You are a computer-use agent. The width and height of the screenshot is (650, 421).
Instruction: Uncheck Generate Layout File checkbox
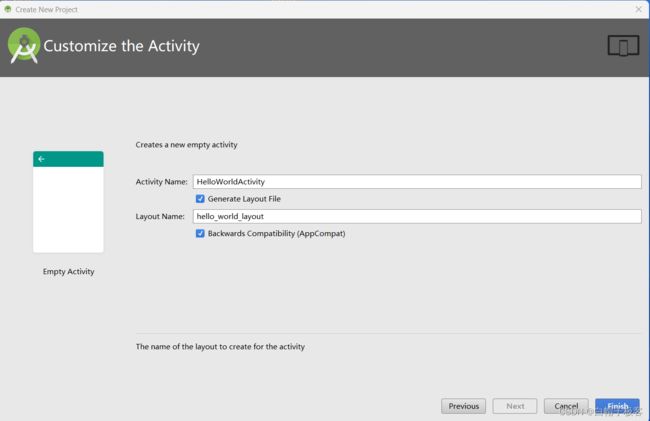click(x=200, y=199)
